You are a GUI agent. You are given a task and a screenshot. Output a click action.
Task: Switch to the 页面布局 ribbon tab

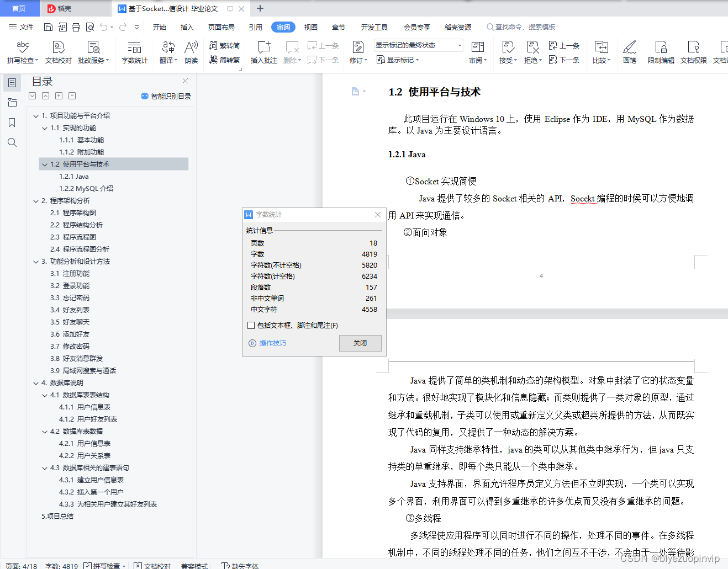[221, 27]
